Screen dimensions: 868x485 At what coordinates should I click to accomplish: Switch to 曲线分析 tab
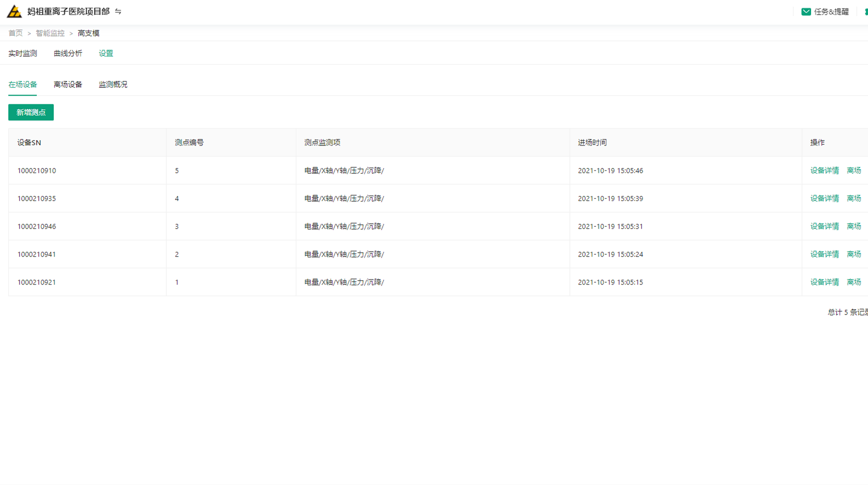click(68, 53)
